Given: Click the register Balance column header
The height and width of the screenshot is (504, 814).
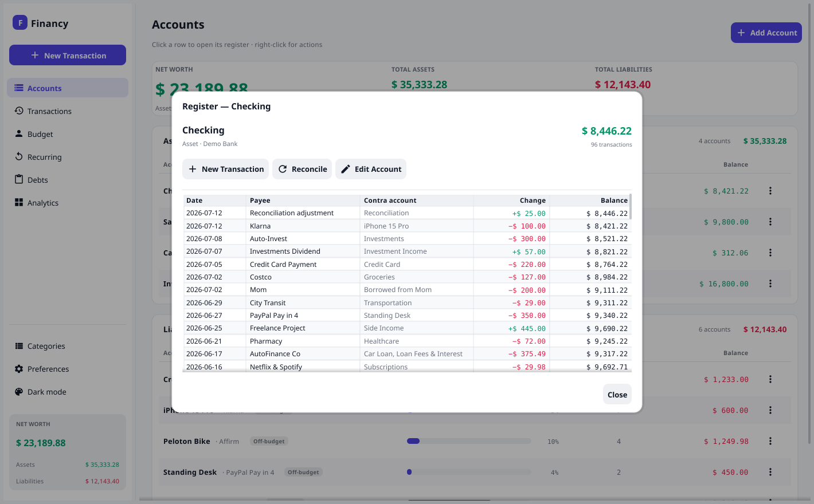Looking at the screenshot, I should tap(590, 200).
